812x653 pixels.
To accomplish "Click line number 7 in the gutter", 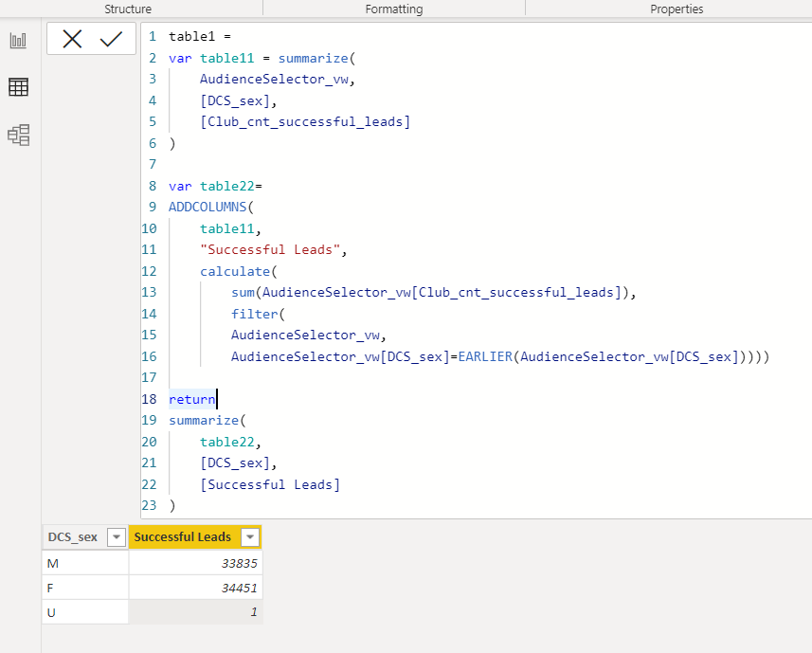I will pos(153,165).
